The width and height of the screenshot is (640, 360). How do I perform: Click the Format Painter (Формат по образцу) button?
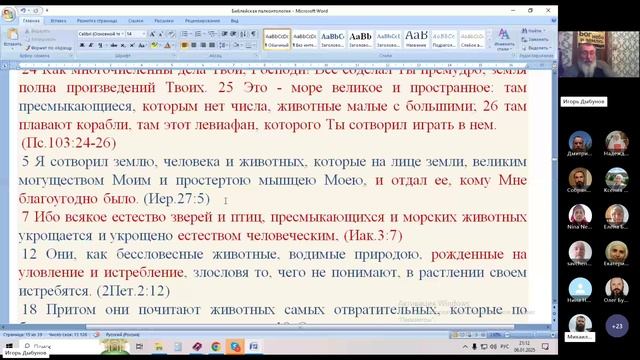click(x=48, y=48)
